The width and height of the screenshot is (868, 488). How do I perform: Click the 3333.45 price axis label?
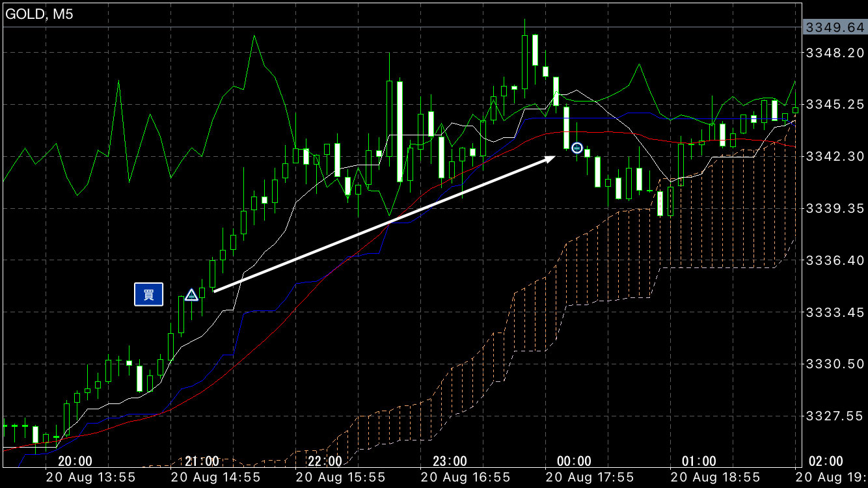835,312
